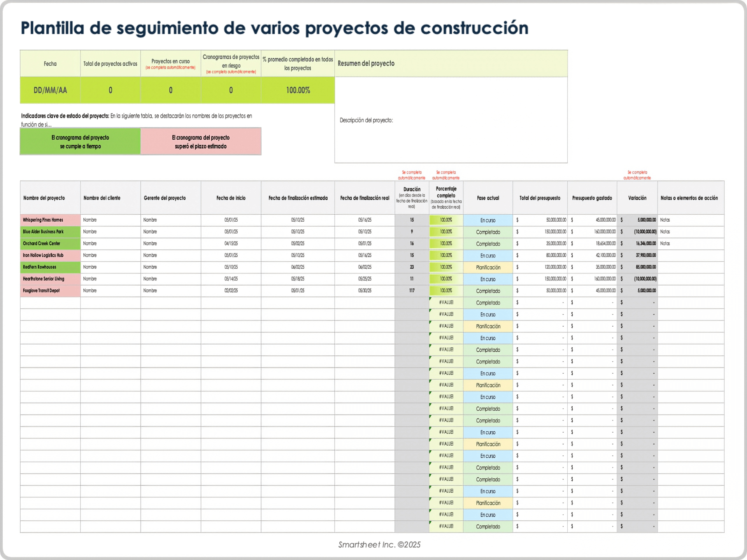Select the duration value 9 for Blue Alder
Image resolution: width=747 pixels, height=560 pixels.
click(412, 232)
